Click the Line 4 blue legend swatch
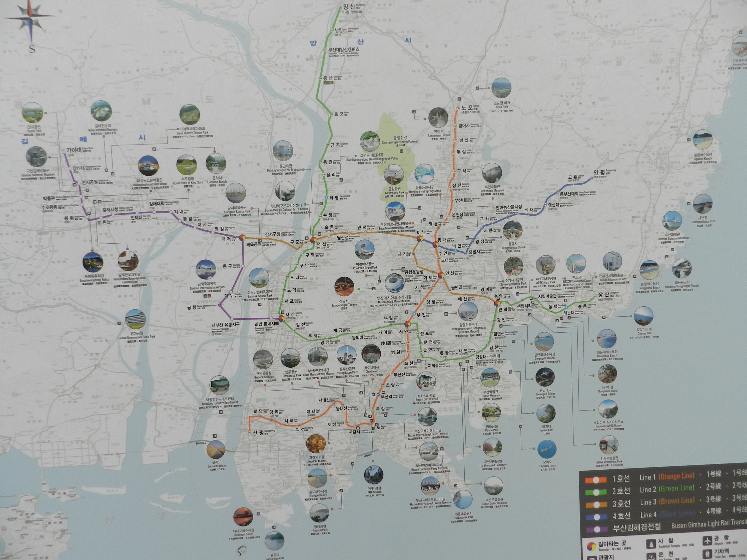Viewport: 747px width, 560px height. pyautogui.click(x=596, y=517)
